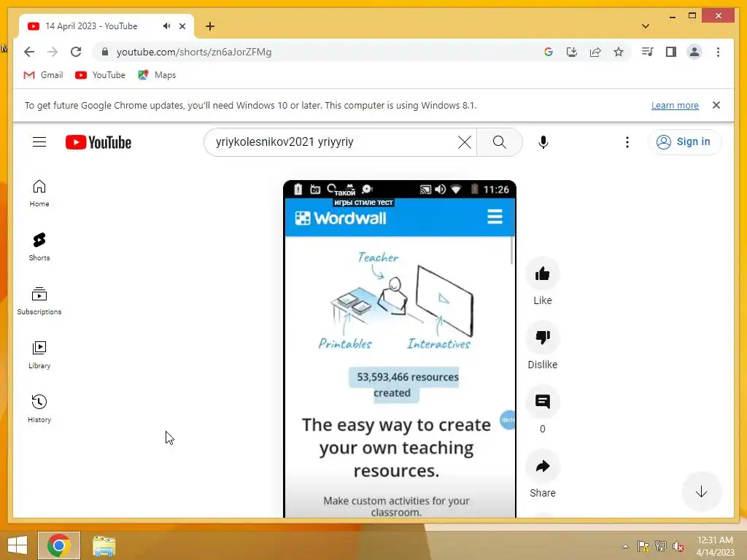
Task: Share this page from address bar
Action: 595,52
